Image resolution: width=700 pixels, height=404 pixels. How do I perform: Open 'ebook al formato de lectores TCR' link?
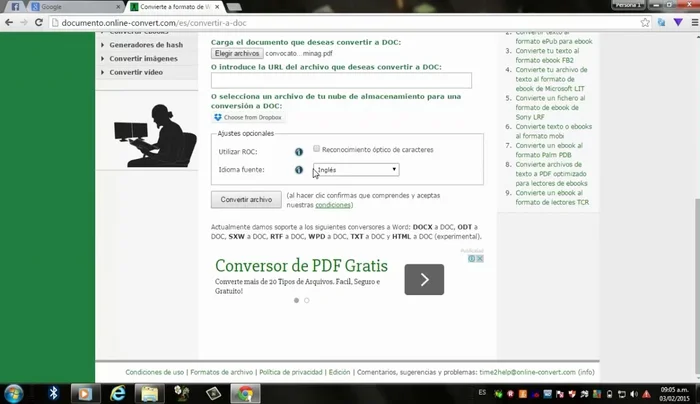(x=552, y=197)
